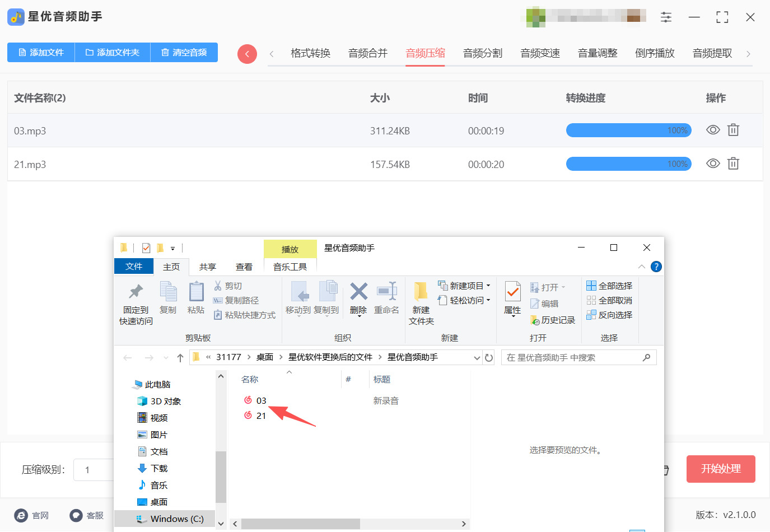Expand the address bar history dropdown

(x=477, y=357)
